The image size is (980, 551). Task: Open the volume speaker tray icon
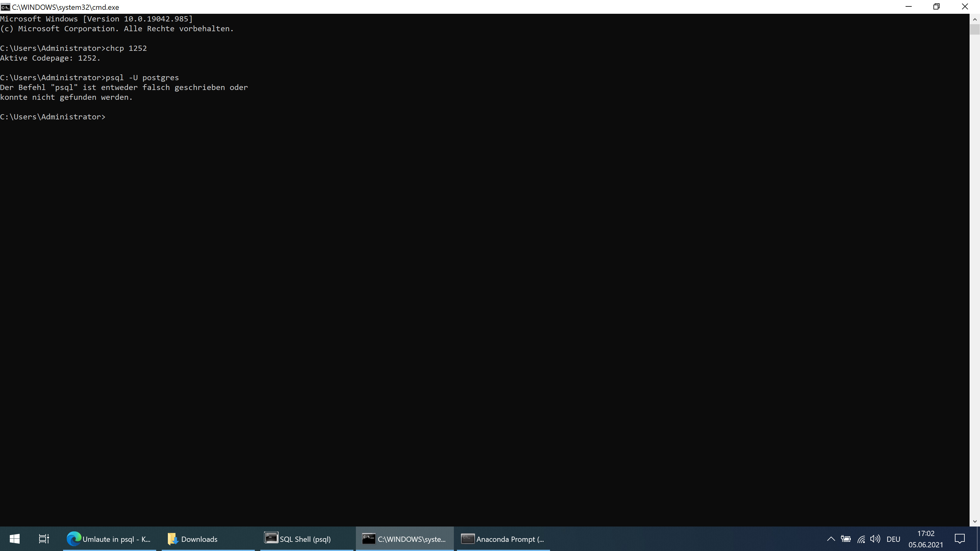click(x=875, y=539)
